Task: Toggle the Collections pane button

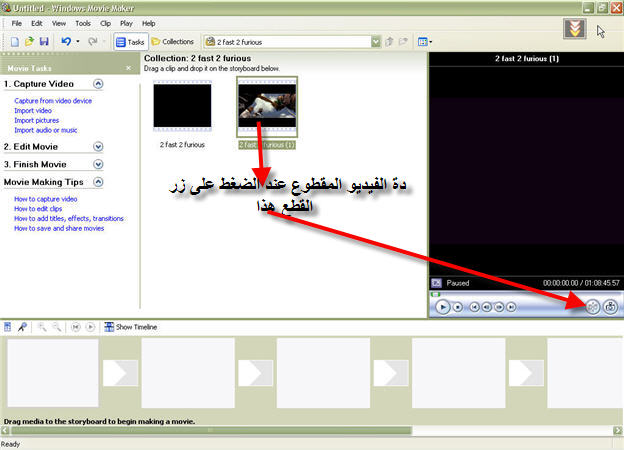Action: click(173, 42)
